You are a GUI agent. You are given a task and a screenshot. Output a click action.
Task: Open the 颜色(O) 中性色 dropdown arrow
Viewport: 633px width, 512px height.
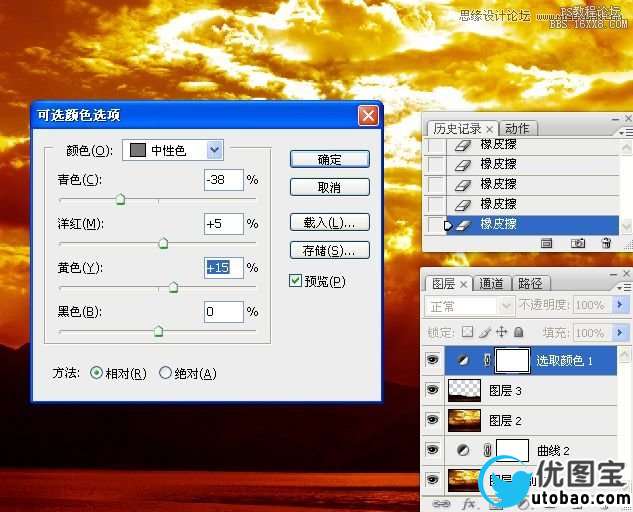click(215, 150)
